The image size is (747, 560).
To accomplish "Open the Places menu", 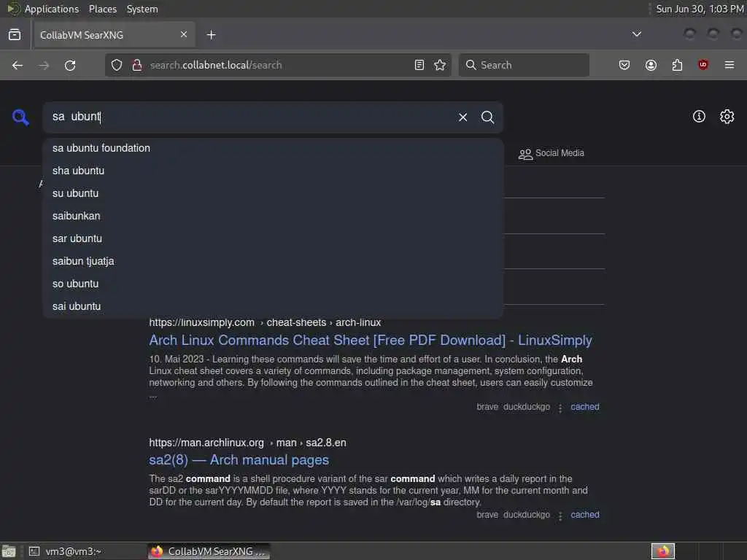I will click(102, 9).
